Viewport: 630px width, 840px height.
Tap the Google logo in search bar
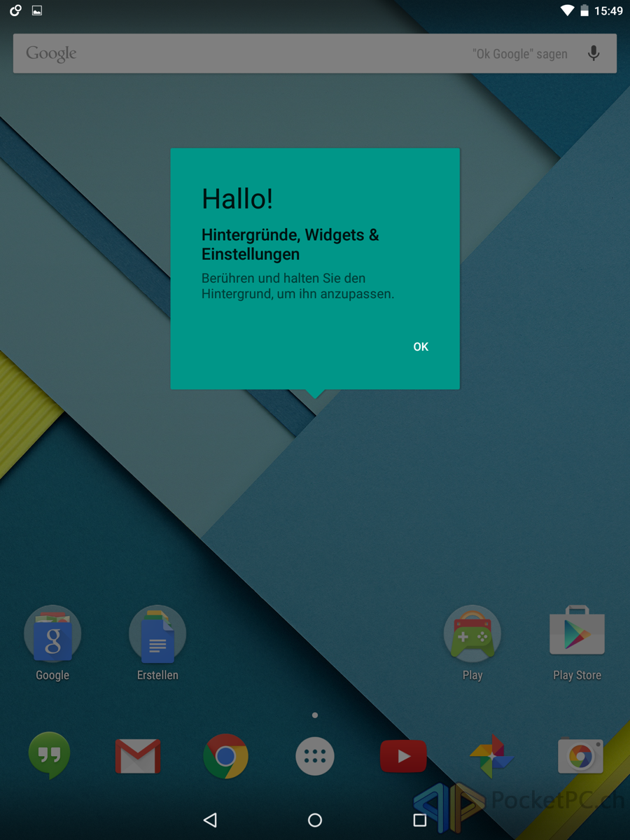pos(51,54)
